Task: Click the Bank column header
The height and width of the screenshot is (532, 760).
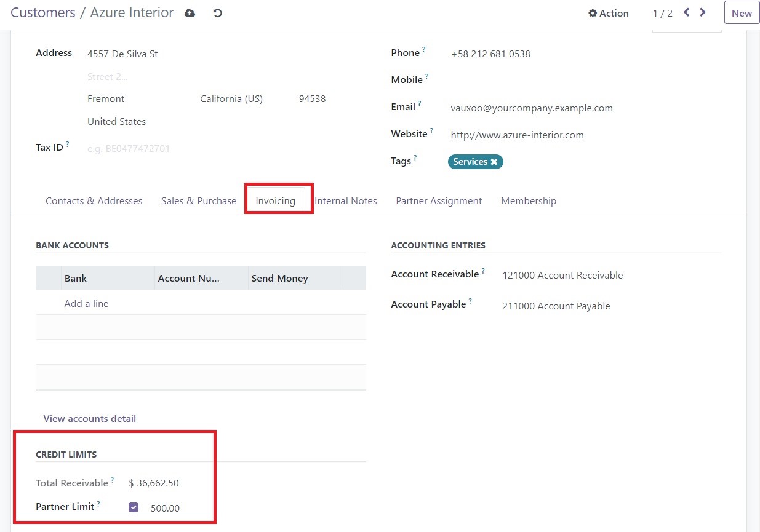Action: (x=108, y=278)
